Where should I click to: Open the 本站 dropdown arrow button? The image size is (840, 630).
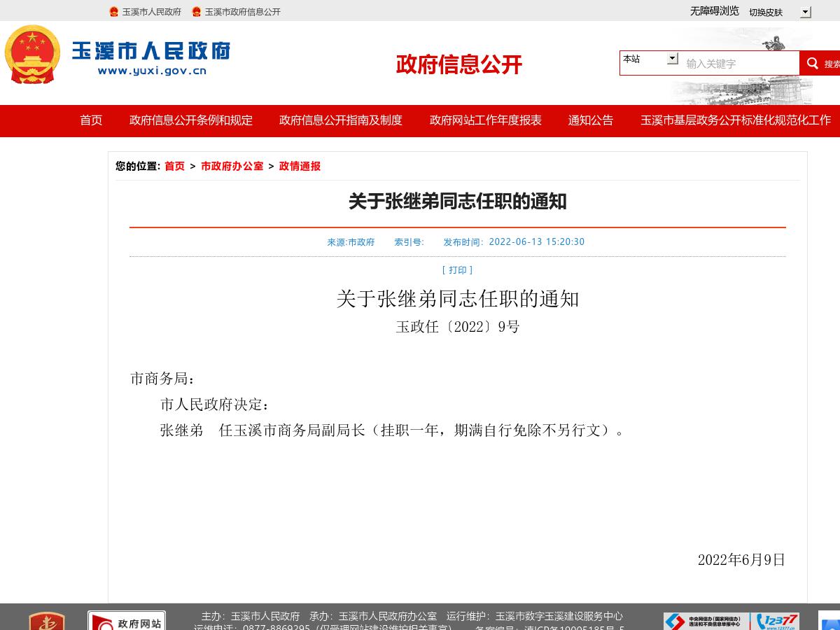(x=671, y=58)
